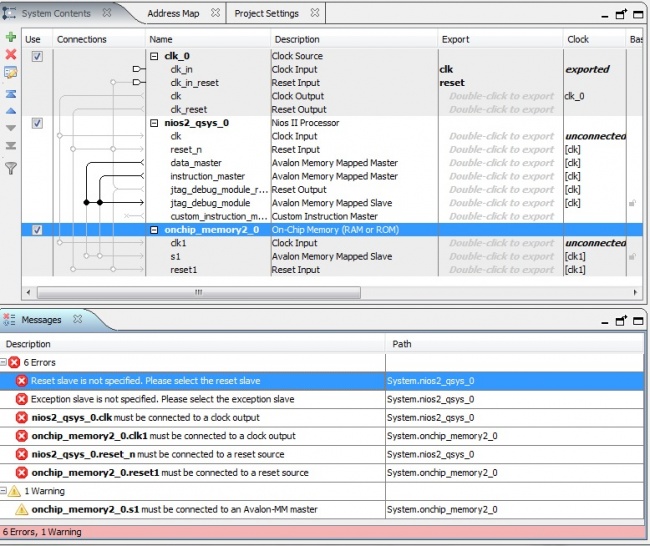Click the 6 Errors, 1 Warning status bar
Viewport: 650px width, 546px height.
pos(323,532)
